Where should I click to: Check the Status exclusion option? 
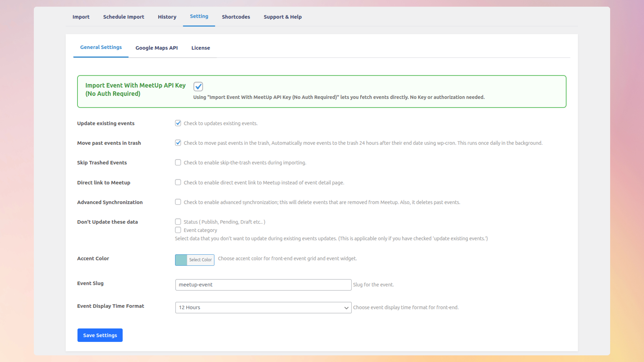point(178,222)
